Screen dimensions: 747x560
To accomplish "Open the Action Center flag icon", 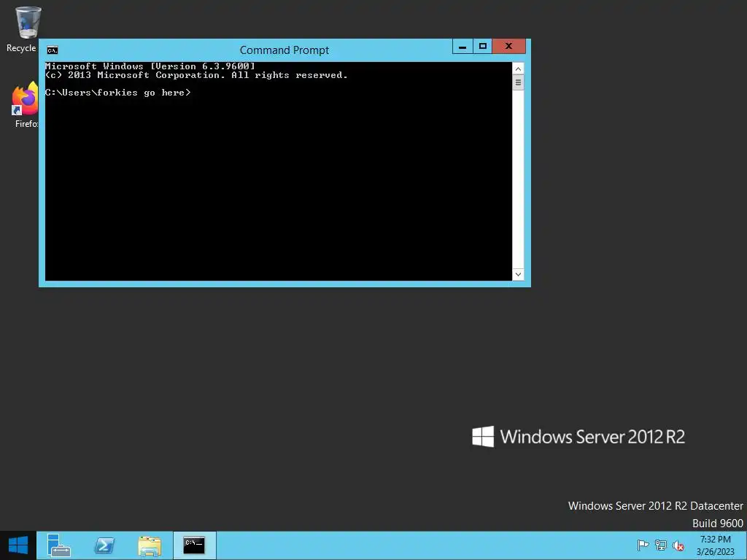I will [x=643, y=545].
